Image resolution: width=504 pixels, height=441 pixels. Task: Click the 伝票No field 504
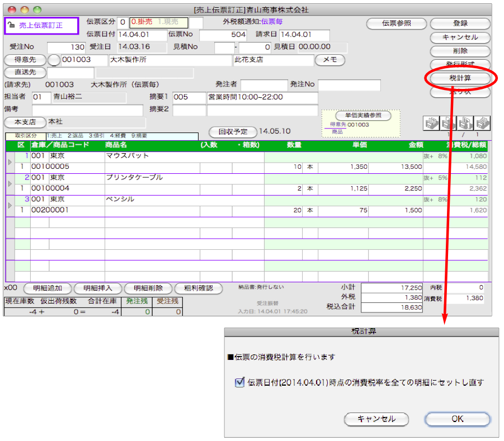coord(223,35)
